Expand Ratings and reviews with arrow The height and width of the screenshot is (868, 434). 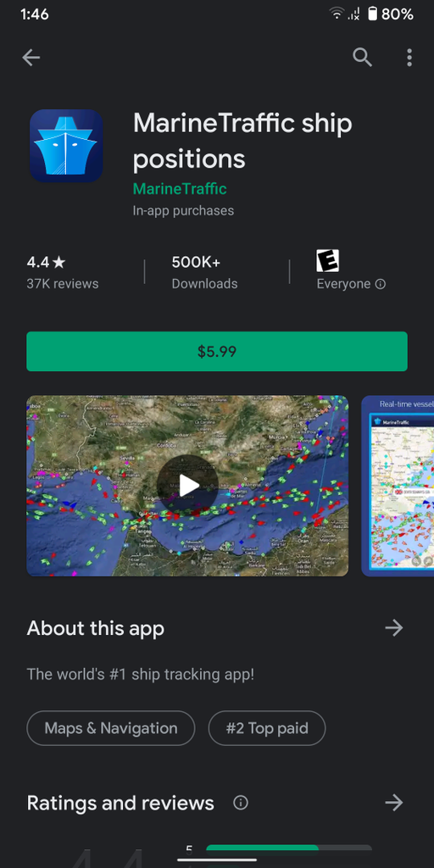pyautogui.click(x=393, y=803)
